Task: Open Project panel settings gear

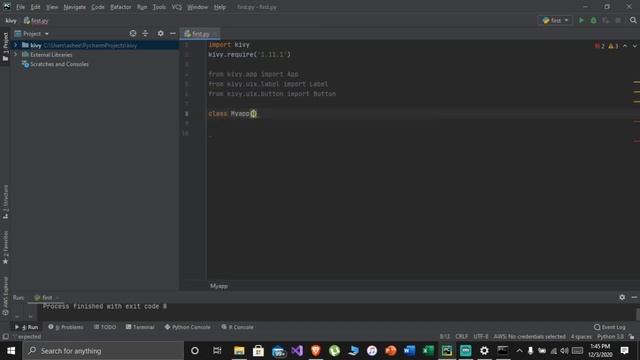Action: point(160,33)
